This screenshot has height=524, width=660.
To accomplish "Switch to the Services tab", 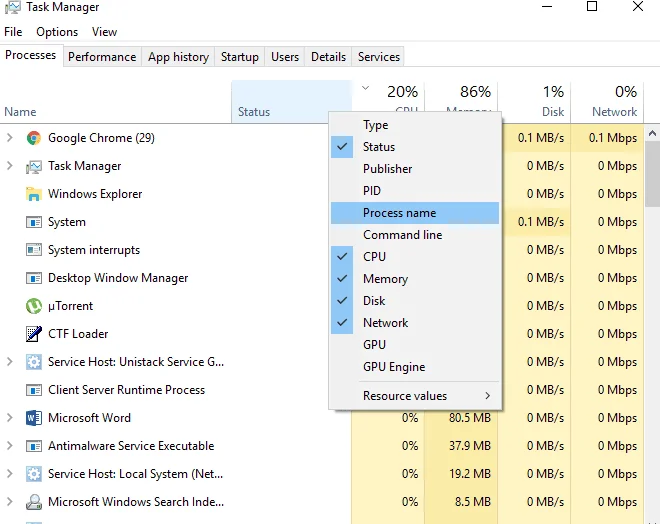I will (x=379, y=57).
